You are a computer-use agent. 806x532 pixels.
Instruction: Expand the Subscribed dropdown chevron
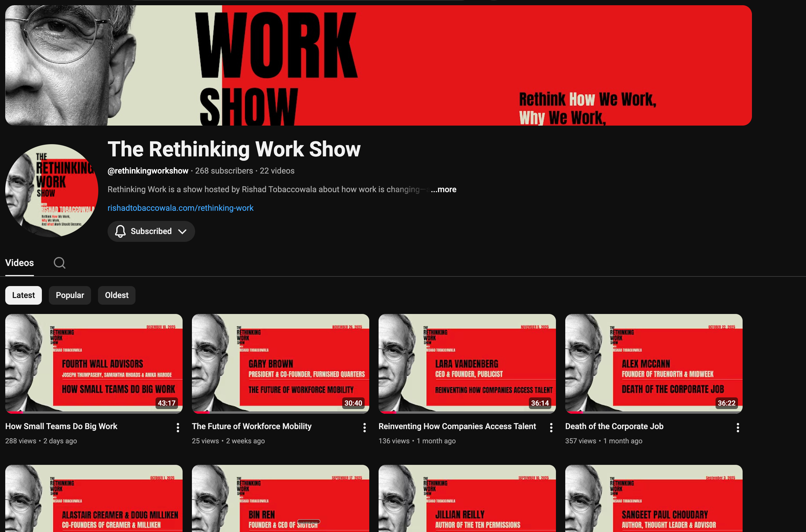pyautogui.click(x=182, y=232)
